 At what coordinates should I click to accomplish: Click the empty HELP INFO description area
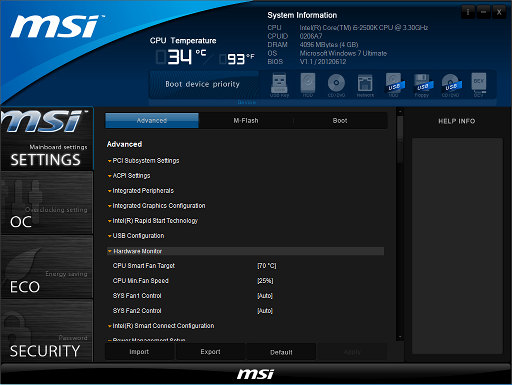point(457,246)
